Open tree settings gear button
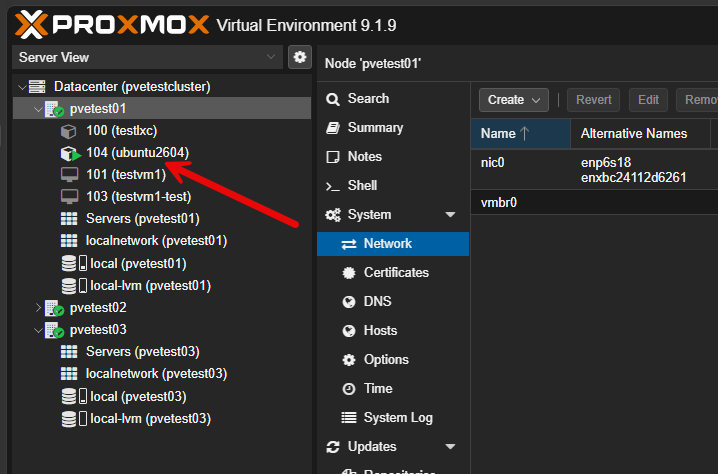The height and width of the screenshot is (474, 718). [300, 57]
